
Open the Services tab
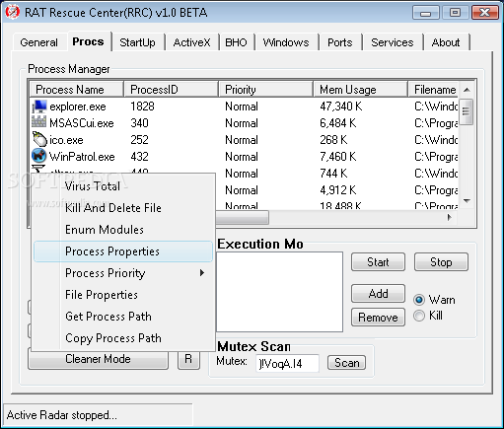(393, 42)
